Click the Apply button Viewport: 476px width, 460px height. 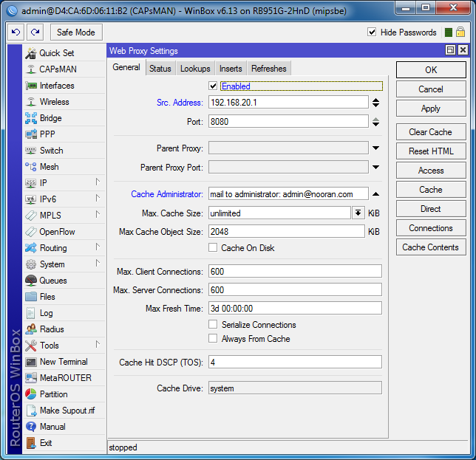pyautogui.click(x=431, y=109)
